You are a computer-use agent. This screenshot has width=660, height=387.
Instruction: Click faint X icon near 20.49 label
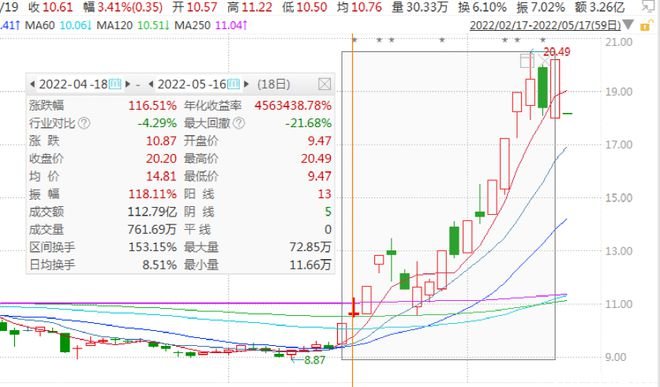[544, 61]
